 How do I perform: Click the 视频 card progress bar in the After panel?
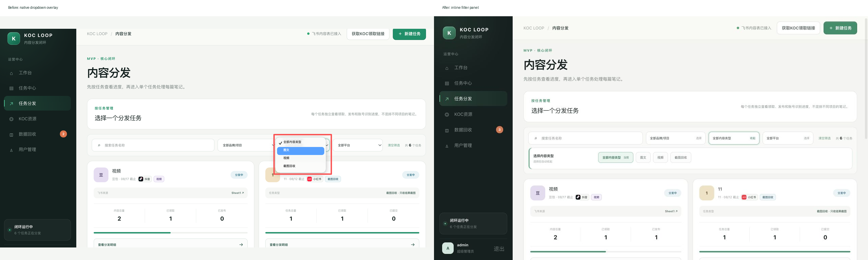[x=606, y=252]
